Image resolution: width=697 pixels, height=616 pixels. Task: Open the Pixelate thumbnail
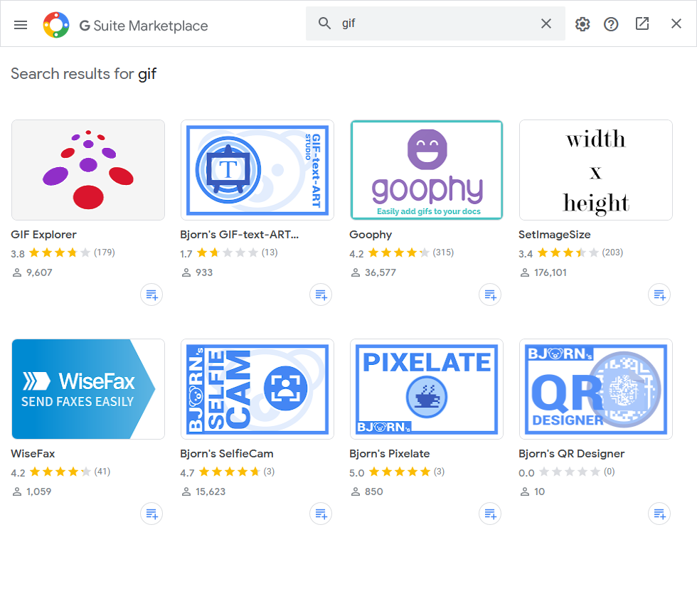(x=427, y=389)
